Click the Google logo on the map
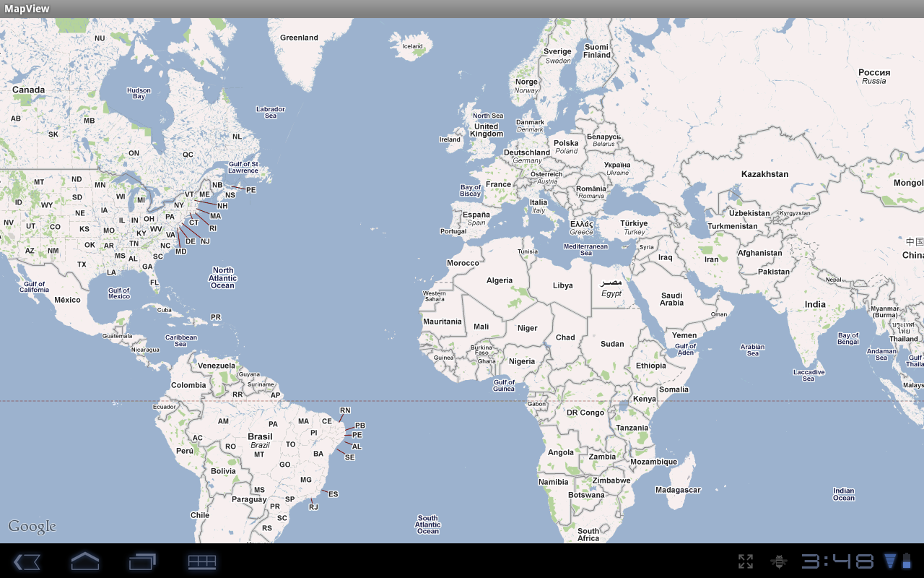The width and height of the screenshot is (924, 578). 32,527
